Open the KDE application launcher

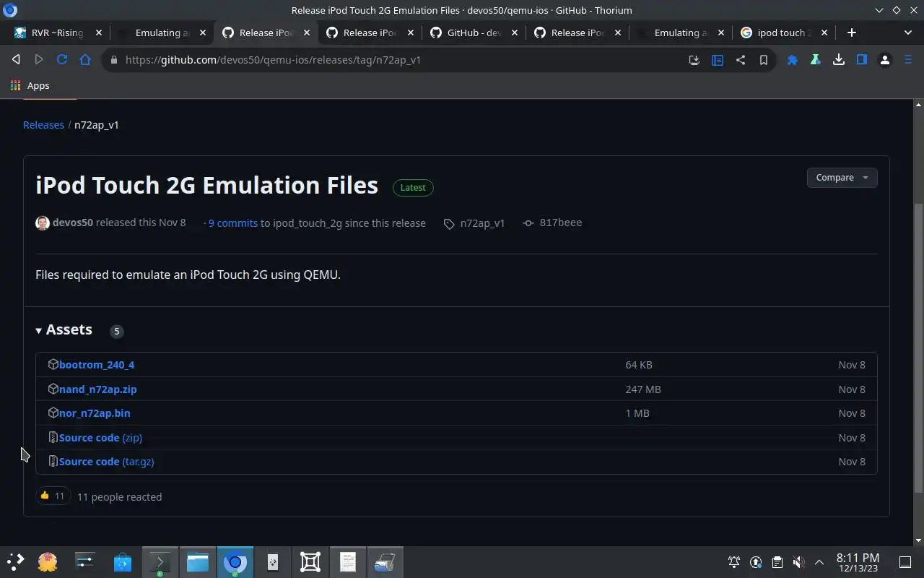click(x=15, y=562)
